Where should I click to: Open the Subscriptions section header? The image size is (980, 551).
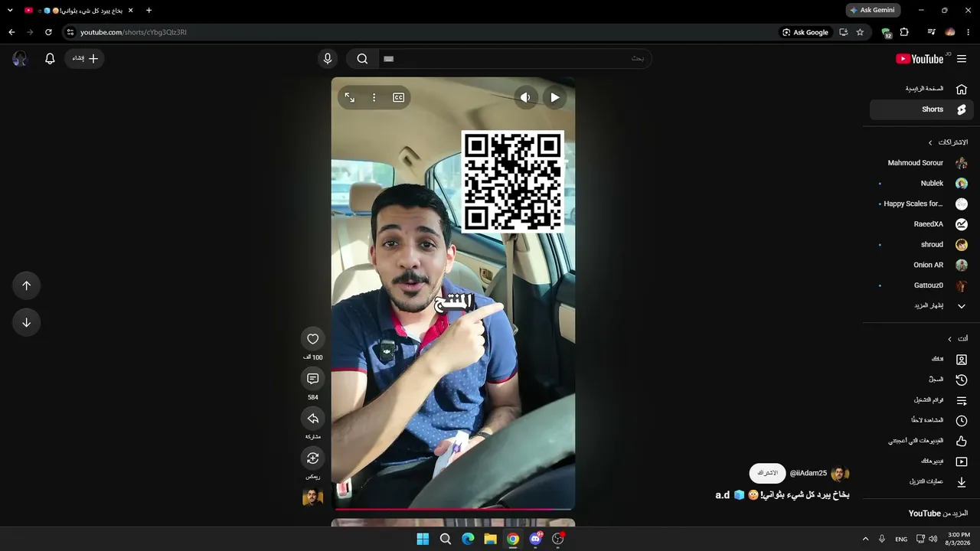[948, 142]
